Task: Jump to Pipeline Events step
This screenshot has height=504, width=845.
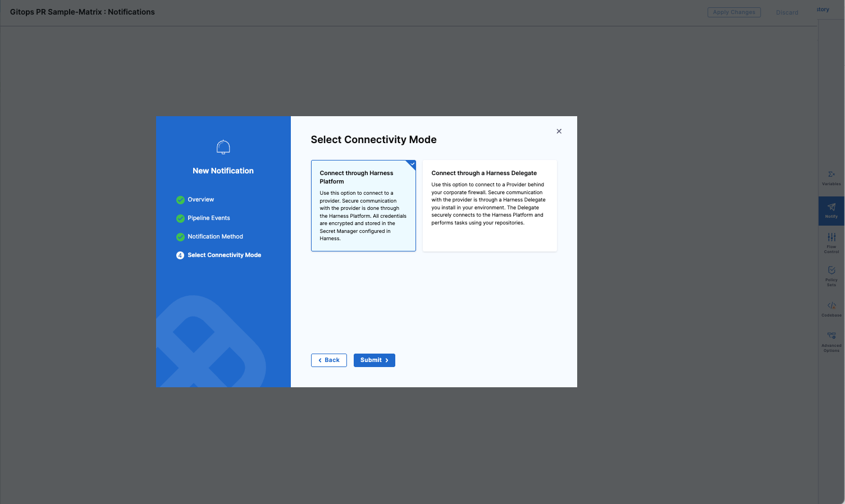Action: click(x=209, y=218)
